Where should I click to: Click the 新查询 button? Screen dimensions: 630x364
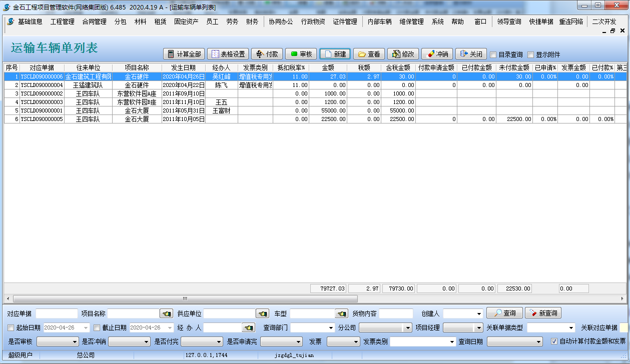pyautogui.click(x=543, y=313)
